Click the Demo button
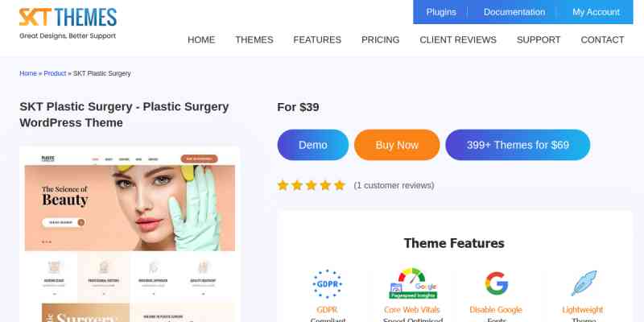This screenshot has height=322, width=644. (x=313, y=145)
